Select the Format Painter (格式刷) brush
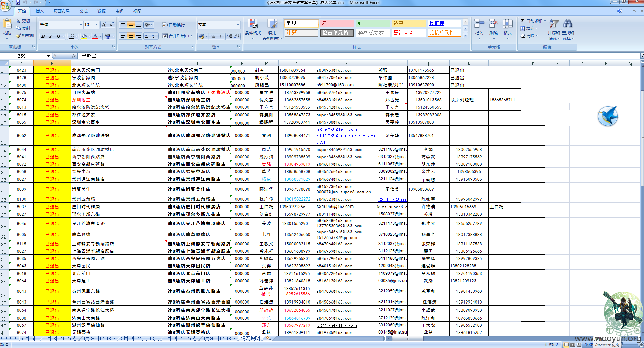Screen dimensions: 644x348 tap(18, 36)
